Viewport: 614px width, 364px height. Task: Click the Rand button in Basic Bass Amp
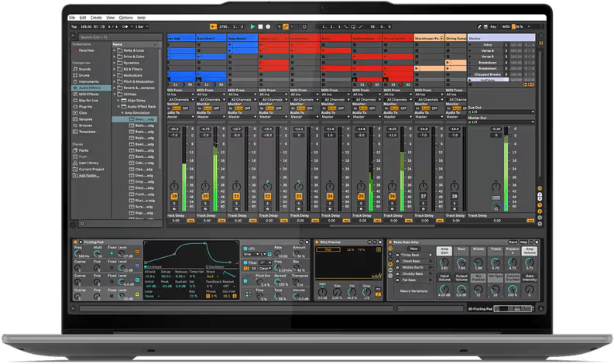click(513, 242)
